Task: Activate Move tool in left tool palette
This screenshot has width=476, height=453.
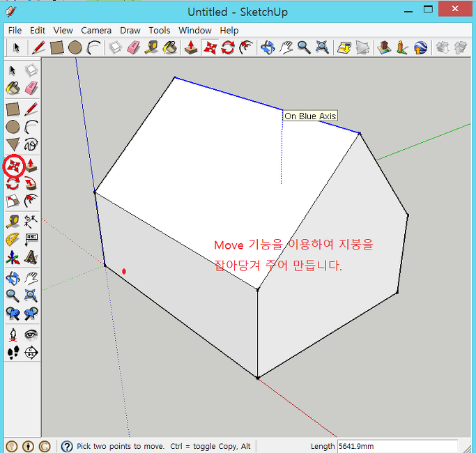Action: [13, 166]
